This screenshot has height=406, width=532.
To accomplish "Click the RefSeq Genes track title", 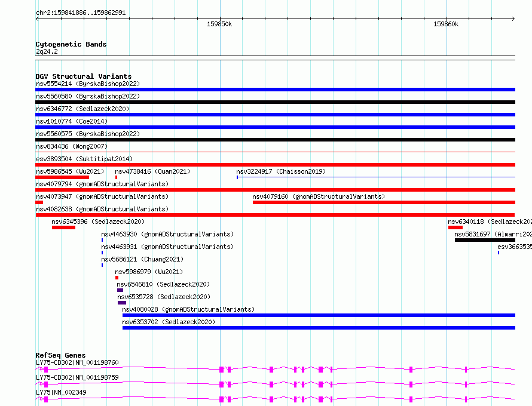I will click(x=60, y=355).
